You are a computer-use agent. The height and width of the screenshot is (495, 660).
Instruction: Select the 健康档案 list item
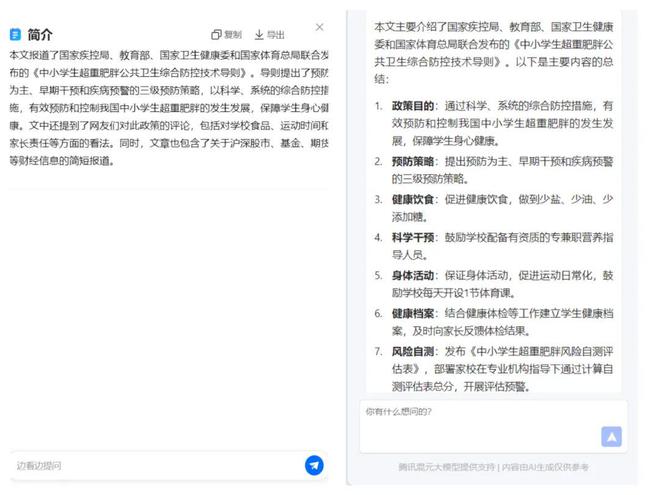[494, 322]
